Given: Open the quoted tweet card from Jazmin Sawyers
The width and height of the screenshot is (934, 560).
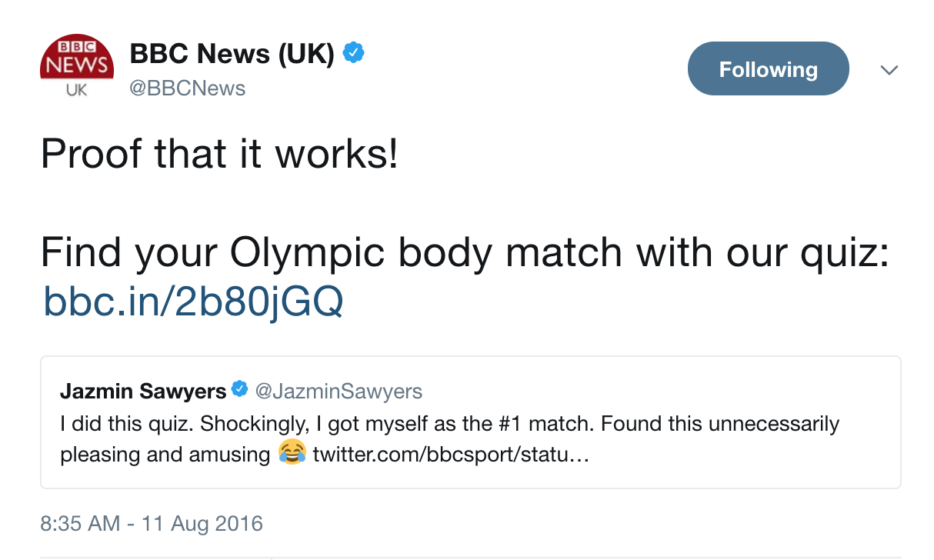Looking at the screenshot, I should pyautogui.click(x=470, y=422).
